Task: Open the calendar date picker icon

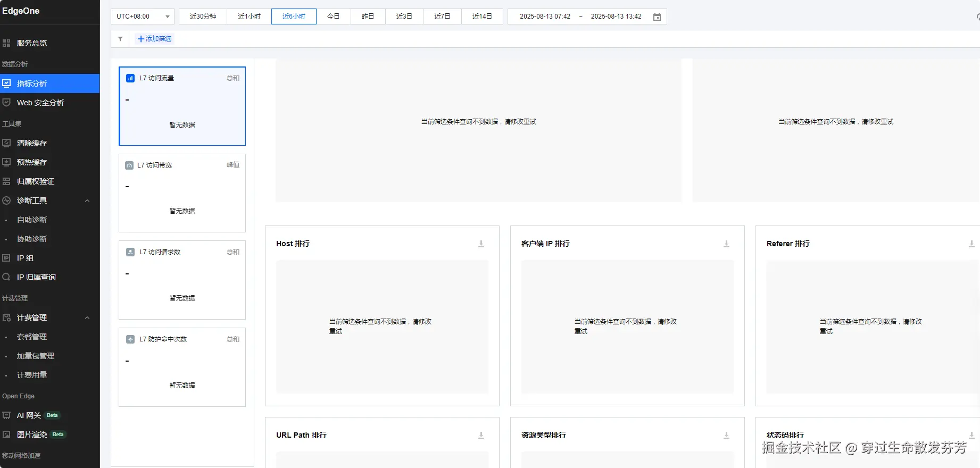Action: click(x=657, y=16)
